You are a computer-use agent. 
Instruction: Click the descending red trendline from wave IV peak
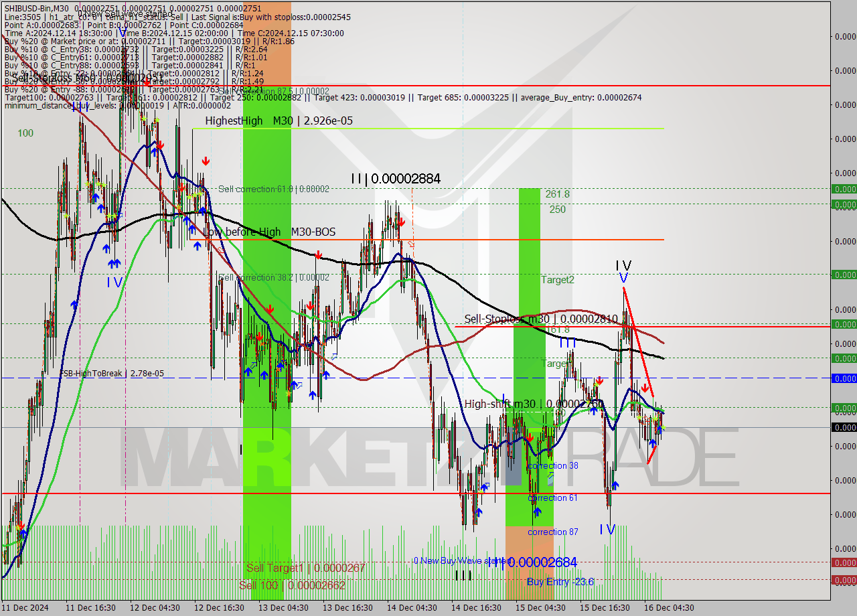[638, 342]
